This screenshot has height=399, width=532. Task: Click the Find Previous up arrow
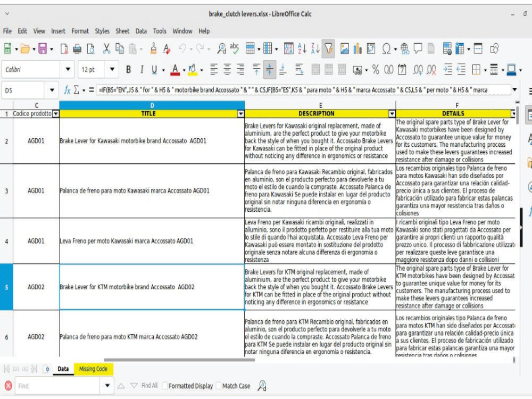(x=121, y=386)
